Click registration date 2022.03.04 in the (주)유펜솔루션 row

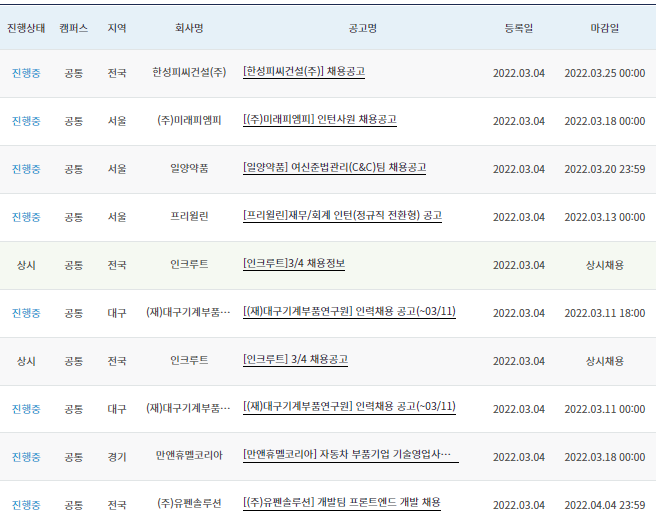pos(519,505)
